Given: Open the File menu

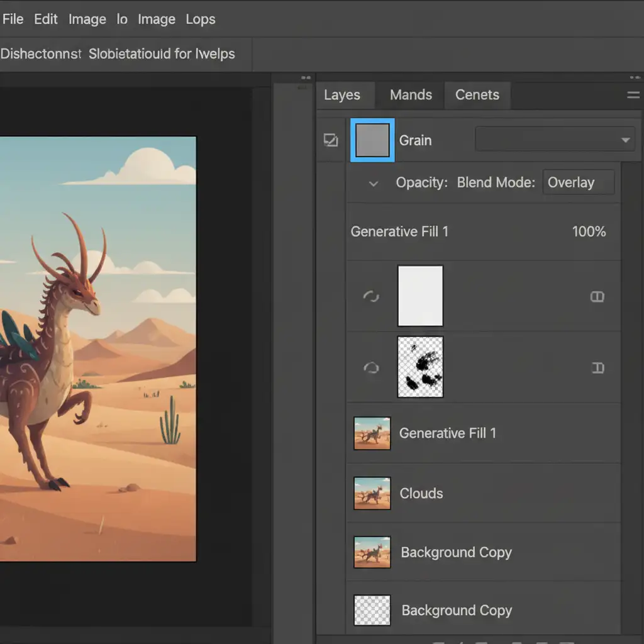Looking at the screenshot, I should [13, 19].
